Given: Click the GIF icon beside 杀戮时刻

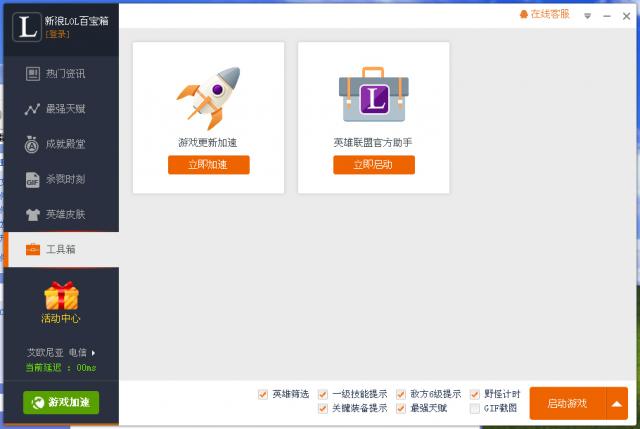Looking at the screenshot, I should (x=32, y=180).
